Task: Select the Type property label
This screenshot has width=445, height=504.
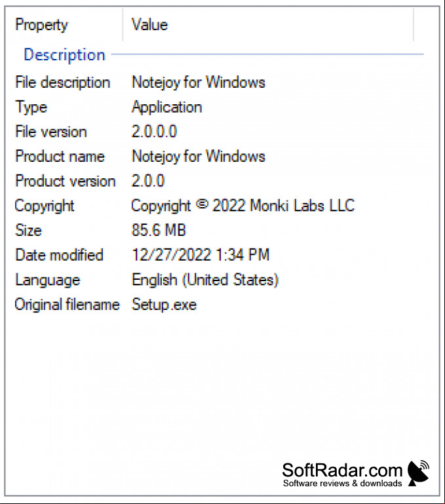Action: point(31,107)
